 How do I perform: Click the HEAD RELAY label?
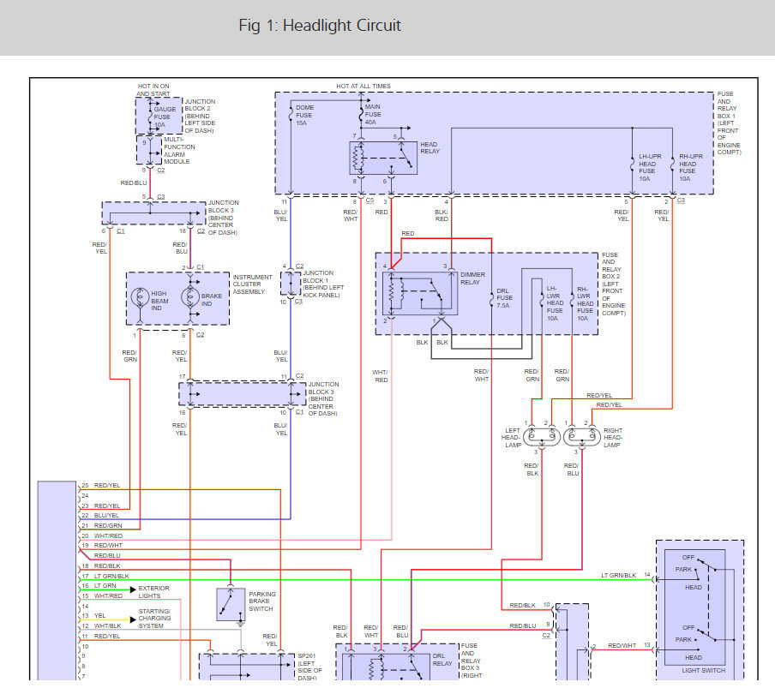(430, 147)
